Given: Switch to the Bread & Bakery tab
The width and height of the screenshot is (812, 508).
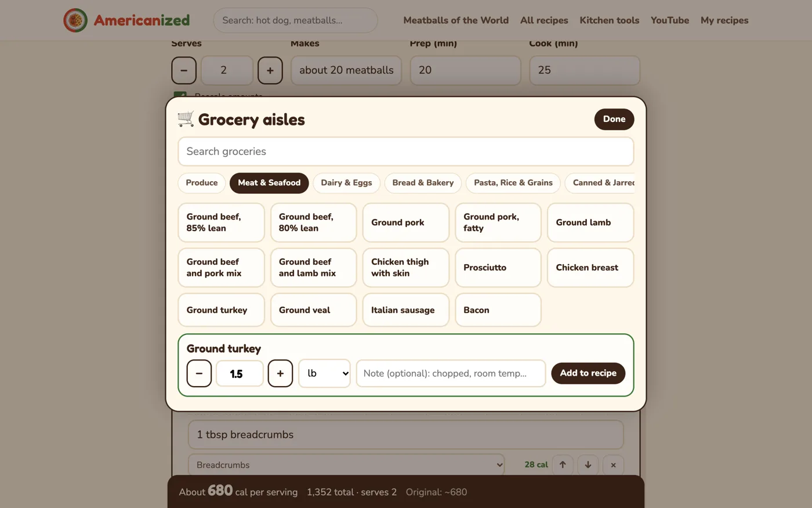Looking at the screenshot, I should point(423,183).
